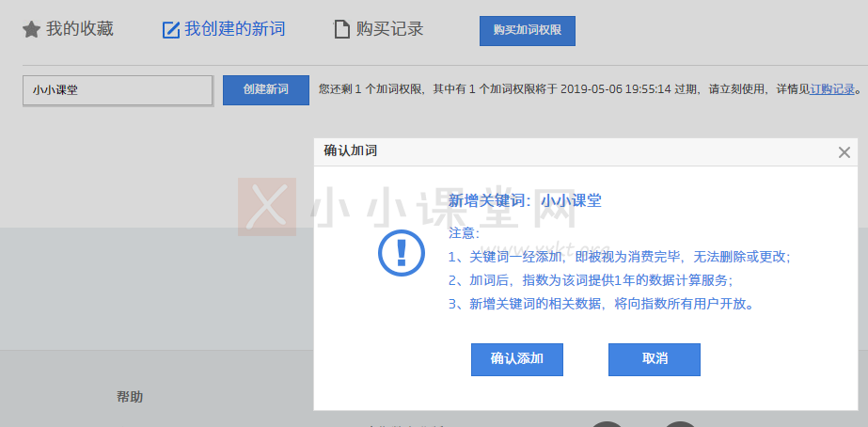Click the 帮助 footer text
Viewport: 868px width, 427px height.
(x=130, y=397)
